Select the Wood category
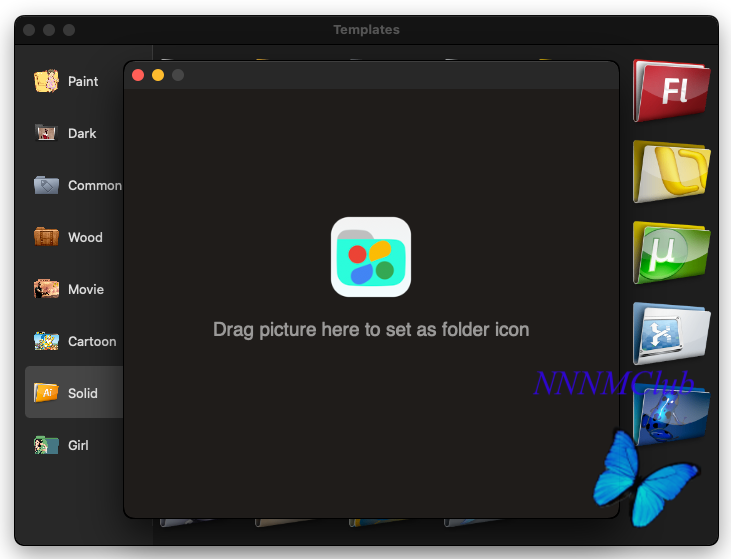Image resolution: width=731 pixels, height=559 pixels. pos(75,237)
